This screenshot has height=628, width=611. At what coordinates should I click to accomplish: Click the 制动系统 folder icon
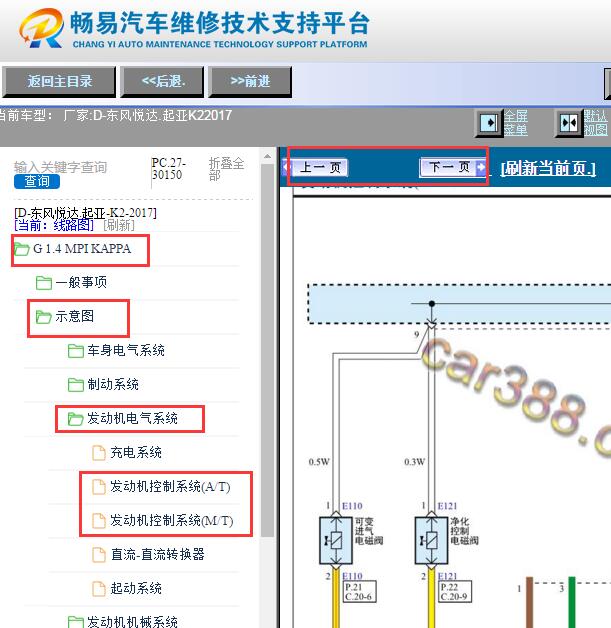coord(76,385)
